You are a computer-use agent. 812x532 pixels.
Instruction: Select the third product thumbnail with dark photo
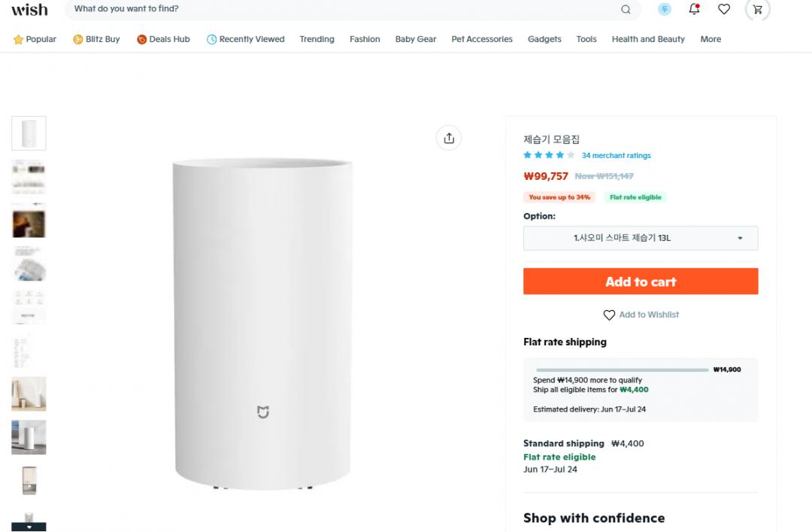[29, 223]
